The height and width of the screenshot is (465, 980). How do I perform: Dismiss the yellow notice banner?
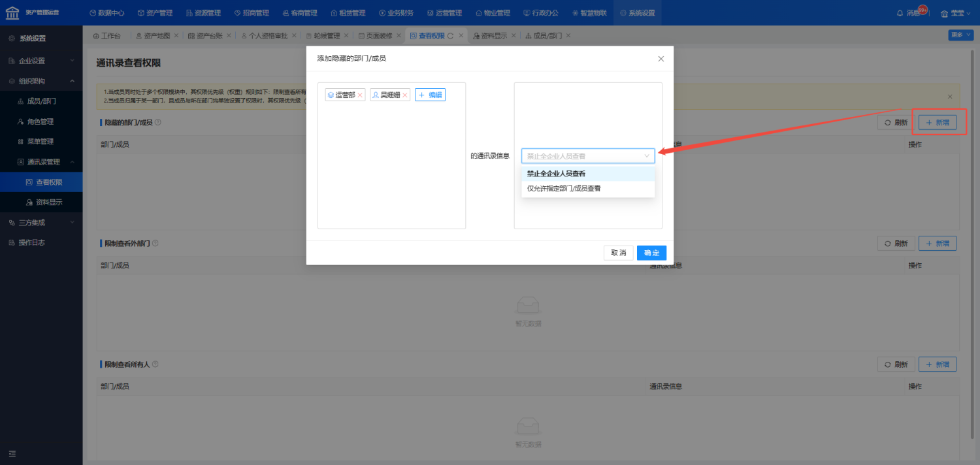click(x=950, y=97)
